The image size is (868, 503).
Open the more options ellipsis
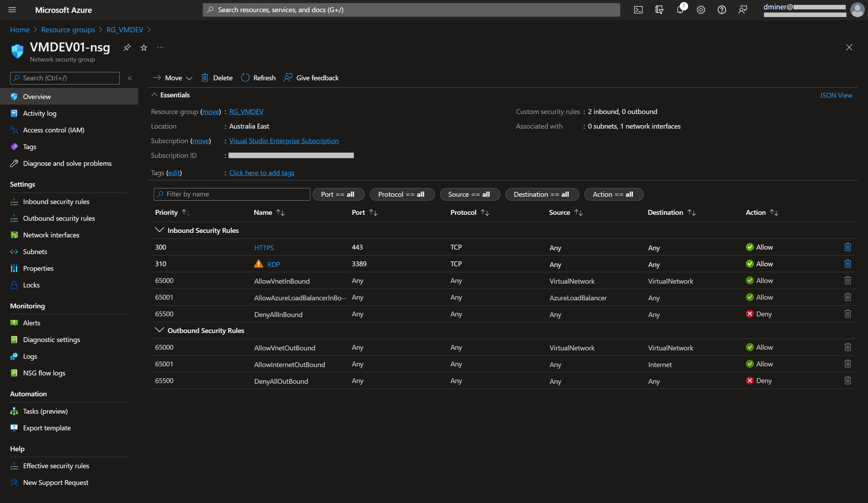coord(160,47)
